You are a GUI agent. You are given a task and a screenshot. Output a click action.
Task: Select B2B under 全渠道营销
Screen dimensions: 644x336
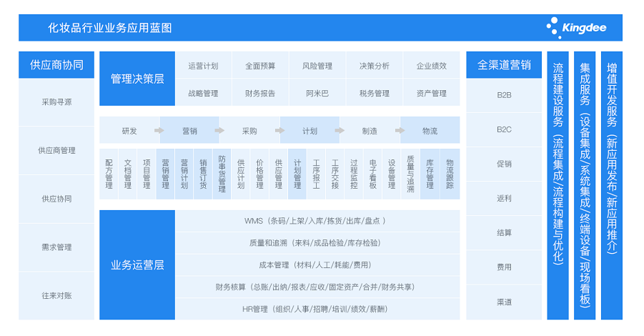coord(504,95)
